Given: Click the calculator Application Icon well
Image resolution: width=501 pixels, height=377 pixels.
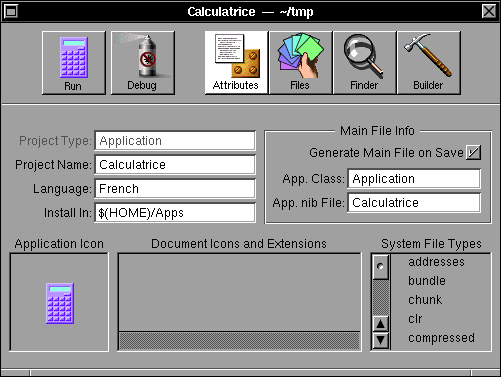Looking at the screenshot, I should [59, 302].
